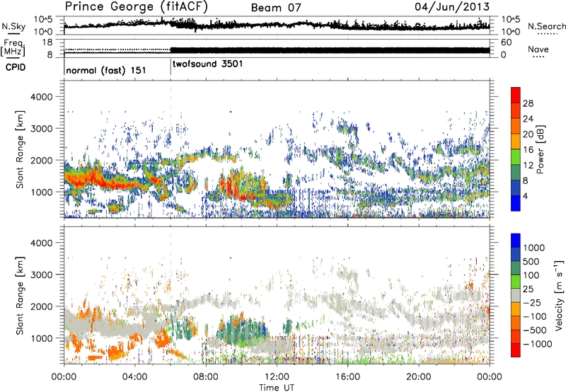The width and height of the screenshot is (566, 392).
Task: Click the Slant Range label of velocity panel
Action: (x=20, y=296)
